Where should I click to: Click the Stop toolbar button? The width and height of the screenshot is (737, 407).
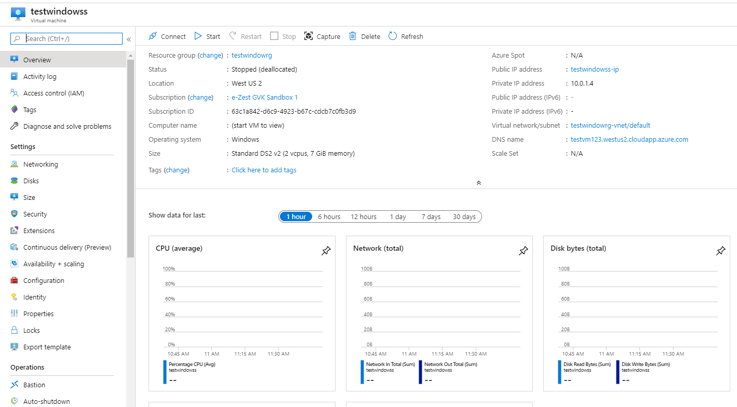tap(283, 36)
